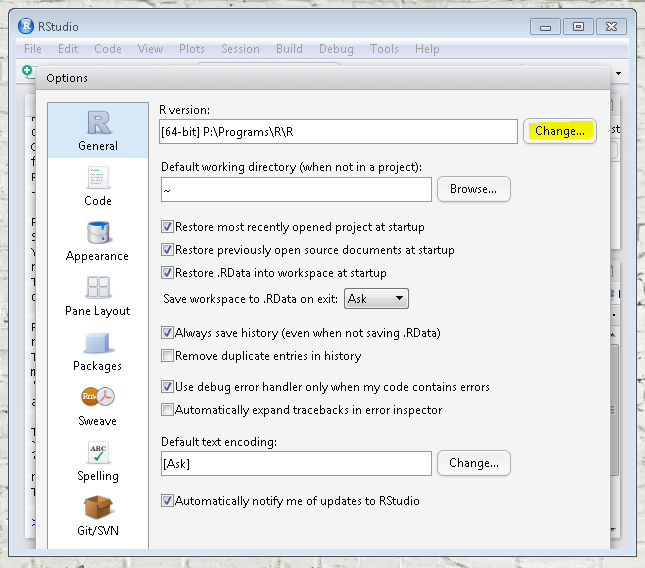This screenshot has width=645, height=568.
Task: Open the Session menu
Action: coord(240,49)
